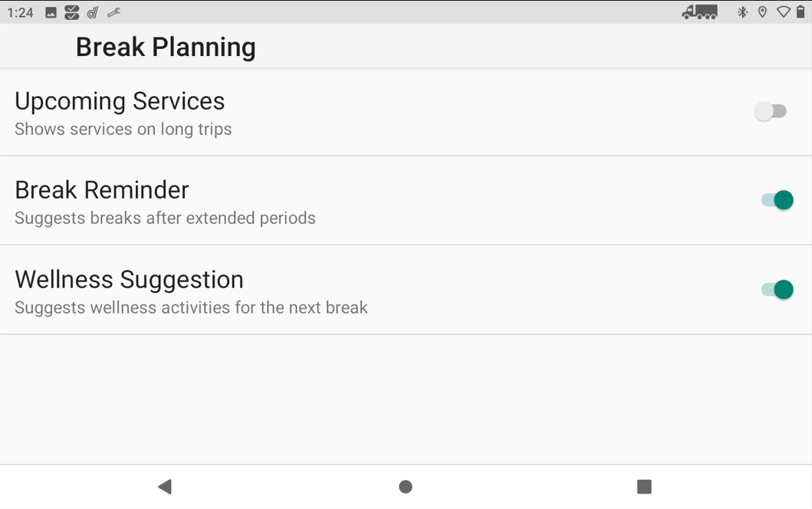Tap the image notification icon
This screenshot has width=812, height=509.
(x=51, y=13)
